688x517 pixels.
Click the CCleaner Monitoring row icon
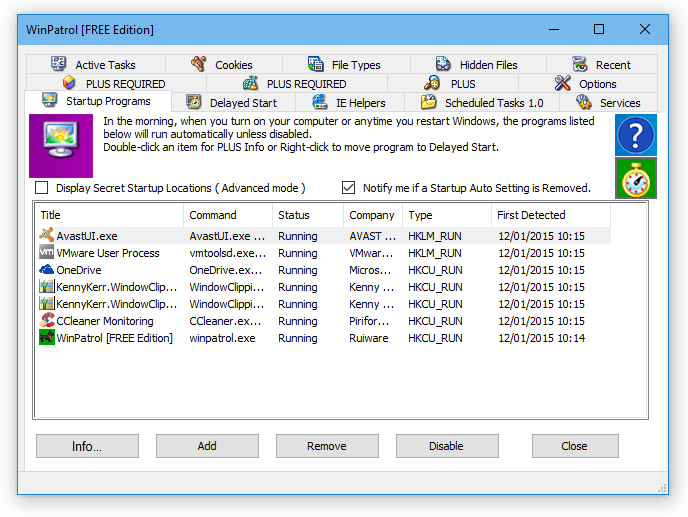(x=47, y=320)
